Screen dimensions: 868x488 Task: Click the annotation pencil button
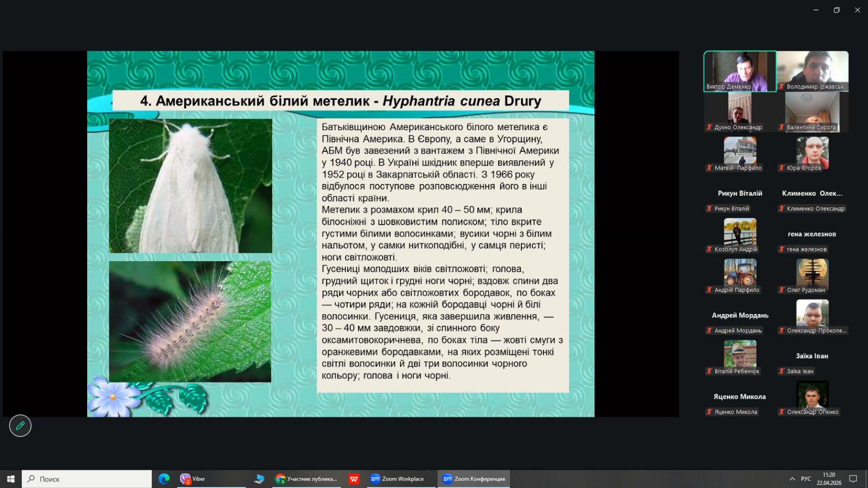point(20,426)
